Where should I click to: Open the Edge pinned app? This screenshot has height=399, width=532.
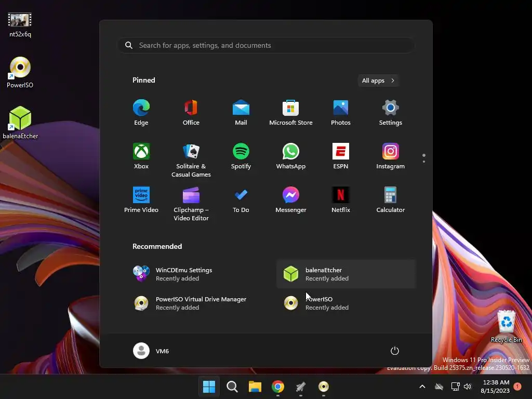coord(141,112)
